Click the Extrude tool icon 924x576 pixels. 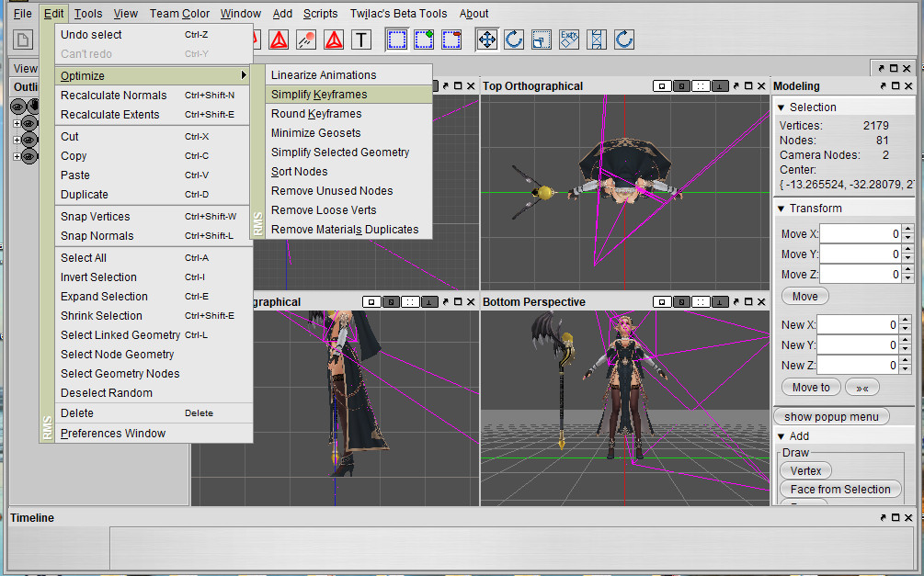point(569,40)
